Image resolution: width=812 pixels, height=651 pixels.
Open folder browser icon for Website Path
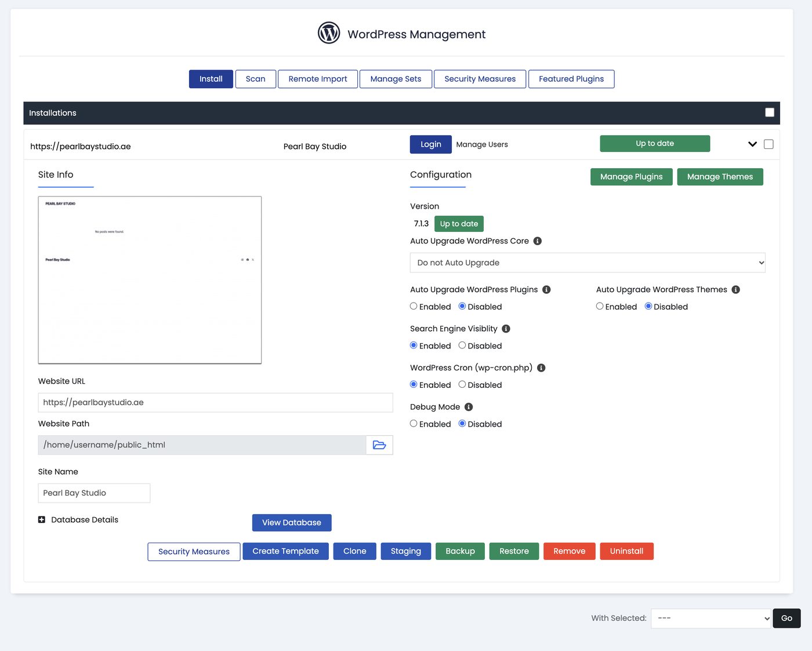tap(379, 445)
